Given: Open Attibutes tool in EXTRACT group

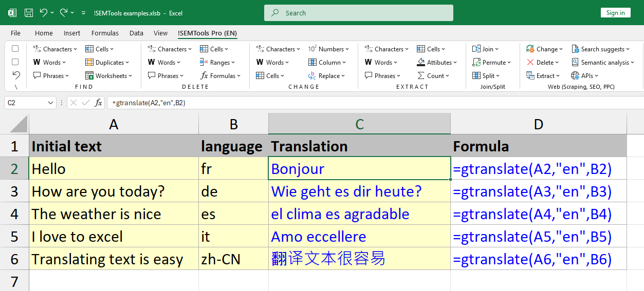Looking at the screenshot, I should (437, 63).
